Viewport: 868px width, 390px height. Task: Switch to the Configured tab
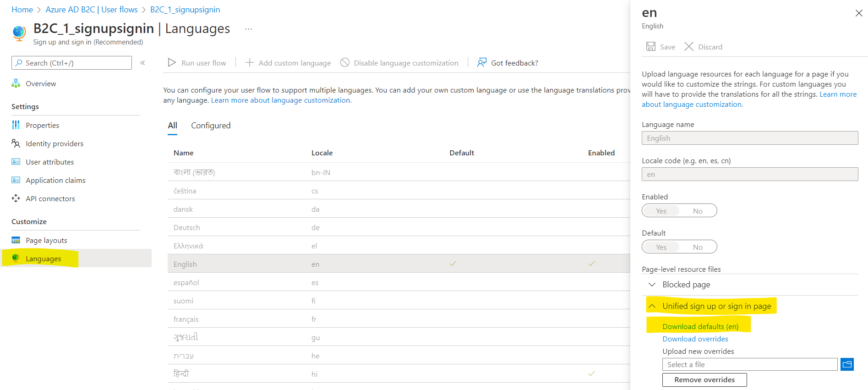(x=211, y=126)
